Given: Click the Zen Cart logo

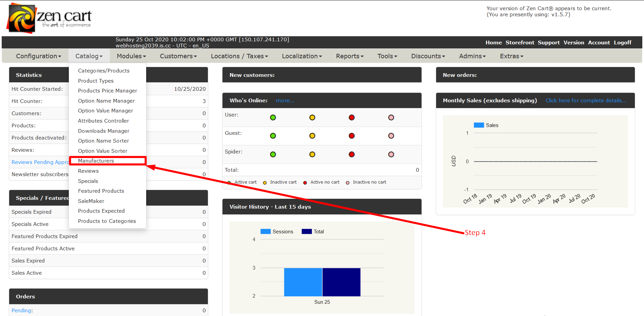Looking at the screenshot, I should point(49,18).
